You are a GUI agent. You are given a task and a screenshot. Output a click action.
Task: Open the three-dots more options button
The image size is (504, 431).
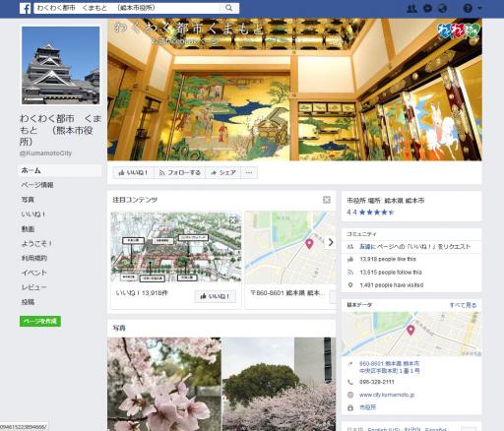tap(249, 172)
